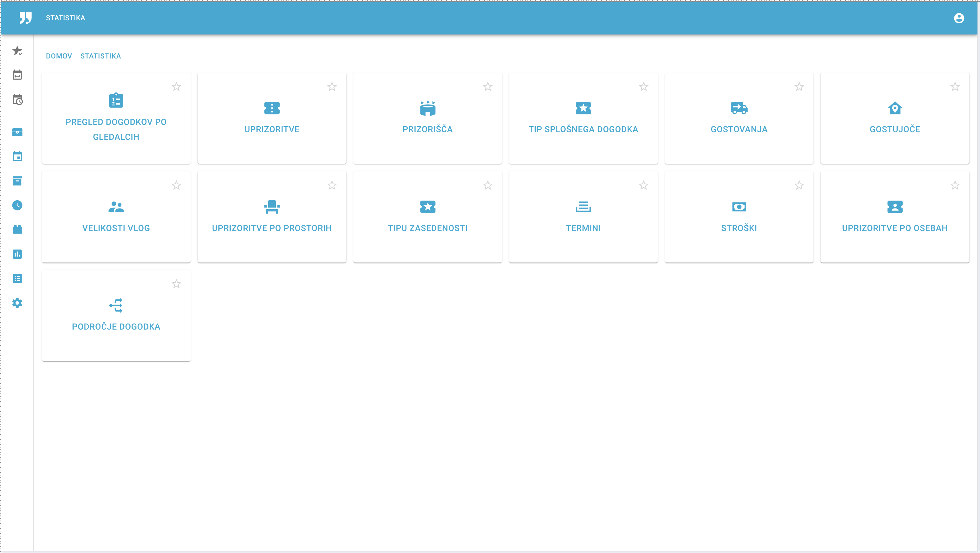Mark the Stroški card as favorite
This screenshot has width=980, height=553.
click(799, 185)
